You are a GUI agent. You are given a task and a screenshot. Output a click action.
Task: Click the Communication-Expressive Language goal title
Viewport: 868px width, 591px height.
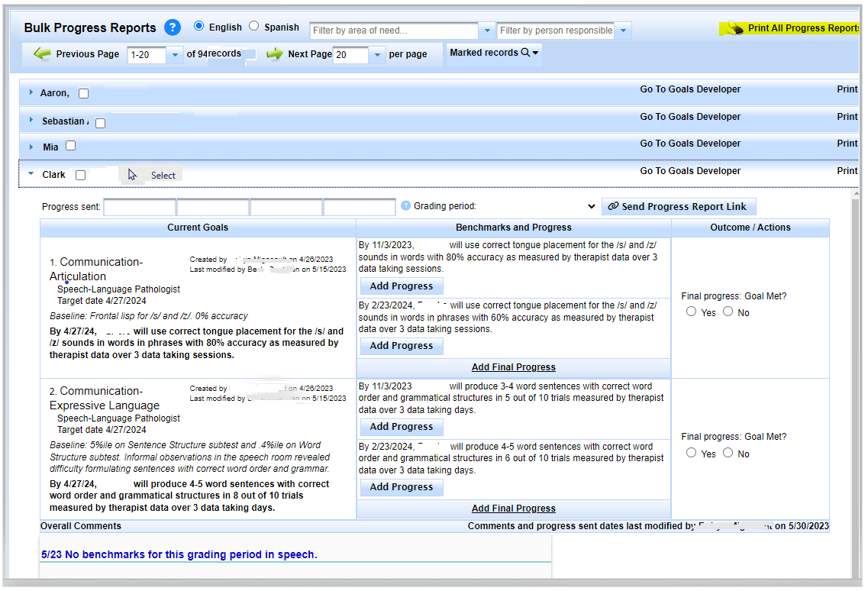(105, 399)
